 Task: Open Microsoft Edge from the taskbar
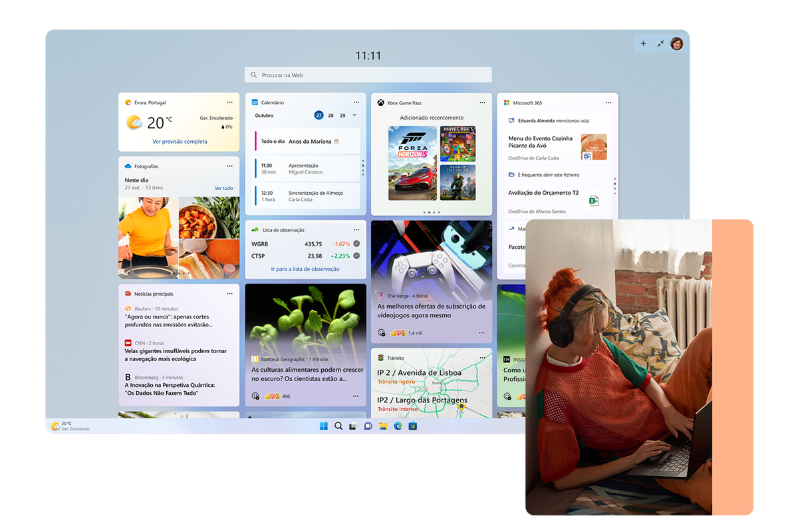(398, 426)
